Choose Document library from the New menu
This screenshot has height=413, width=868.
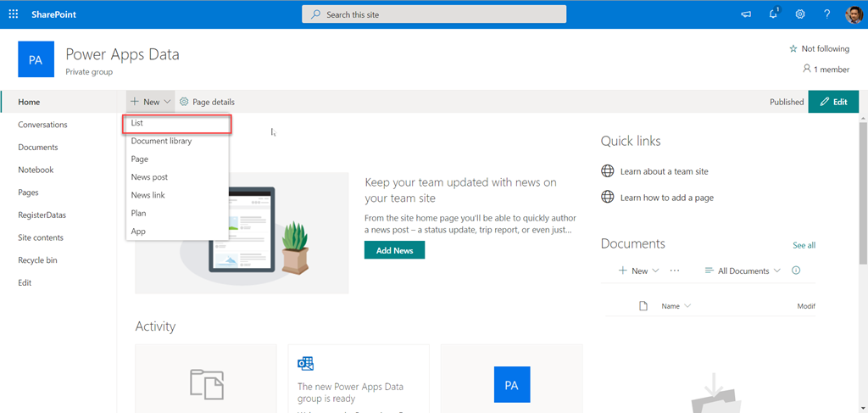point(177,141)
